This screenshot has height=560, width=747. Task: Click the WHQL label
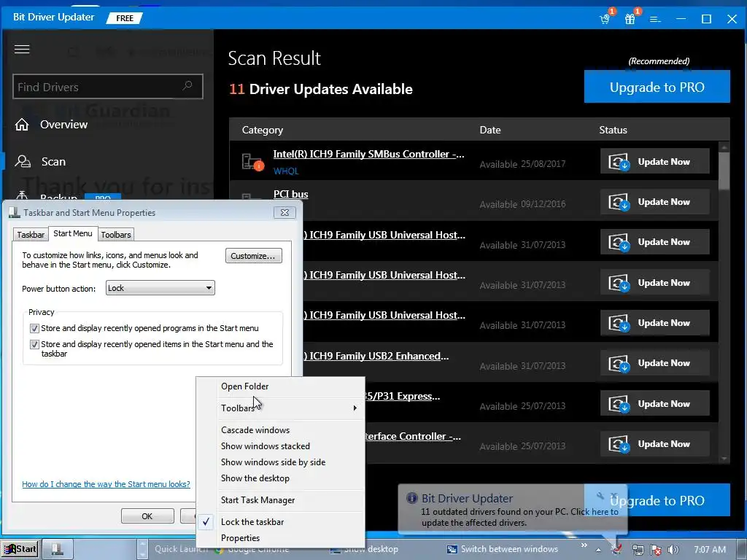[286, 171]
